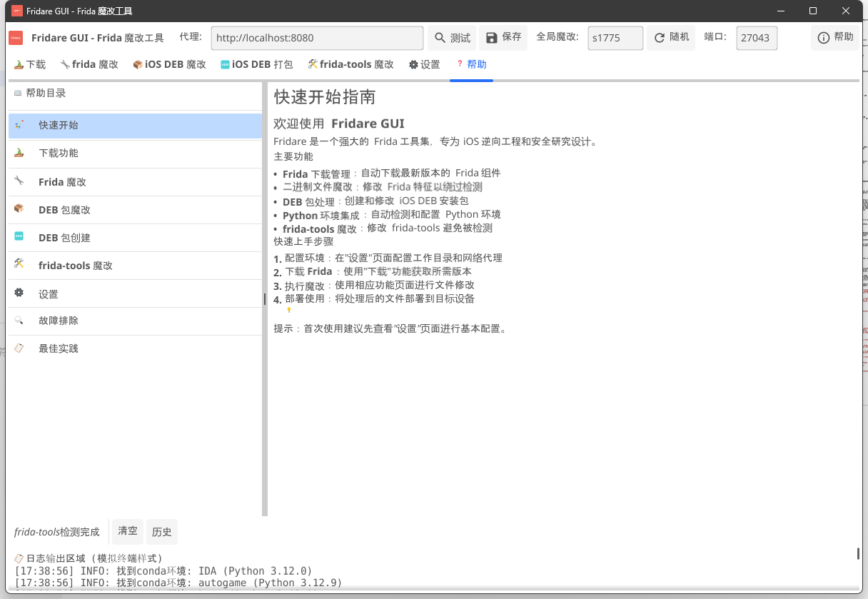Click the tools icon beside frida-tools 魔改 help item
This screenshot has width=868, height=599.
19,264
